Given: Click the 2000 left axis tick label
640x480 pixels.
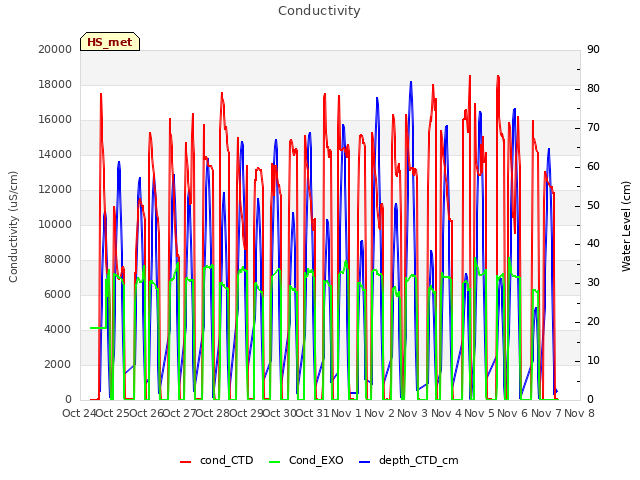Looking at the screenshot, I should point(58,364).
